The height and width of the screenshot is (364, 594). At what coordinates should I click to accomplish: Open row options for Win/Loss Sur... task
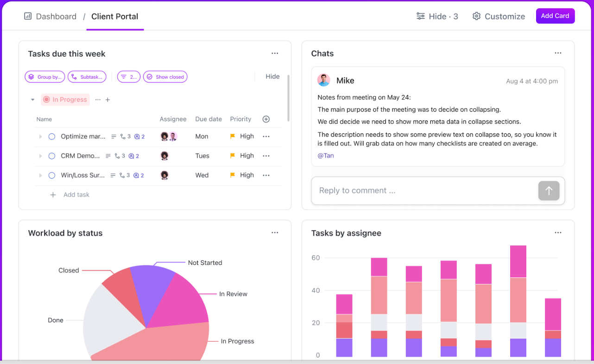click(x=266, y=176)
